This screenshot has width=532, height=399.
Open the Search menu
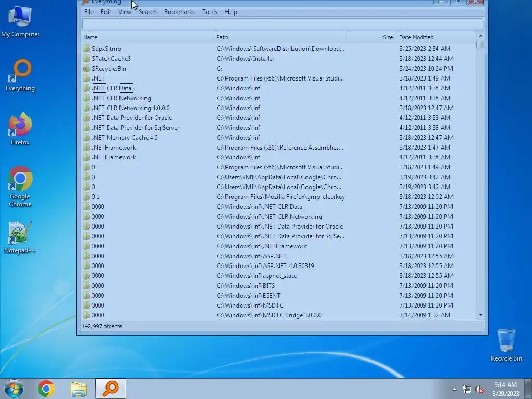[148, 12]
